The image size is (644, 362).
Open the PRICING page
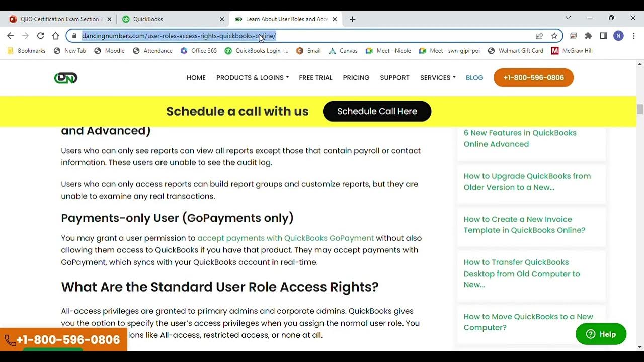(x=356, y=78)
